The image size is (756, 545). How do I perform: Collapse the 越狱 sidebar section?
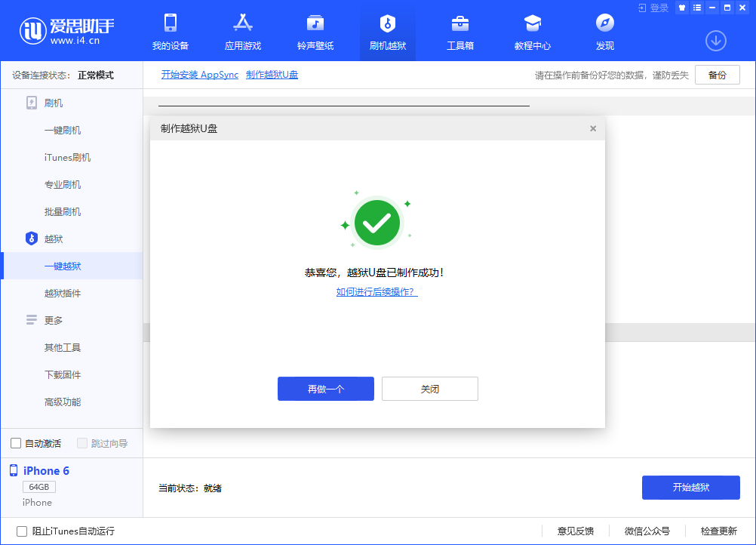pyautogui.click(x=53, y=239)
